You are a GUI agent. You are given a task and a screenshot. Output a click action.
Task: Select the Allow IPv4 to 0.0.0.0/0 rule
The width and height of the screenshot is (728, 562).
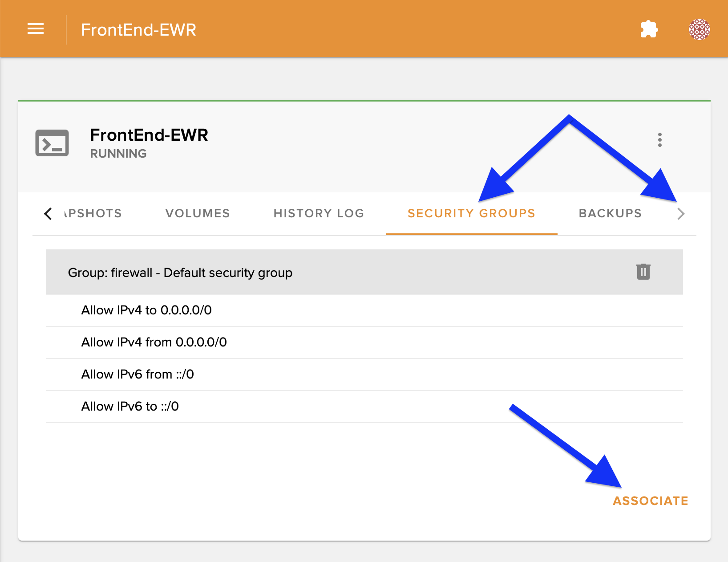pos(146,310)
